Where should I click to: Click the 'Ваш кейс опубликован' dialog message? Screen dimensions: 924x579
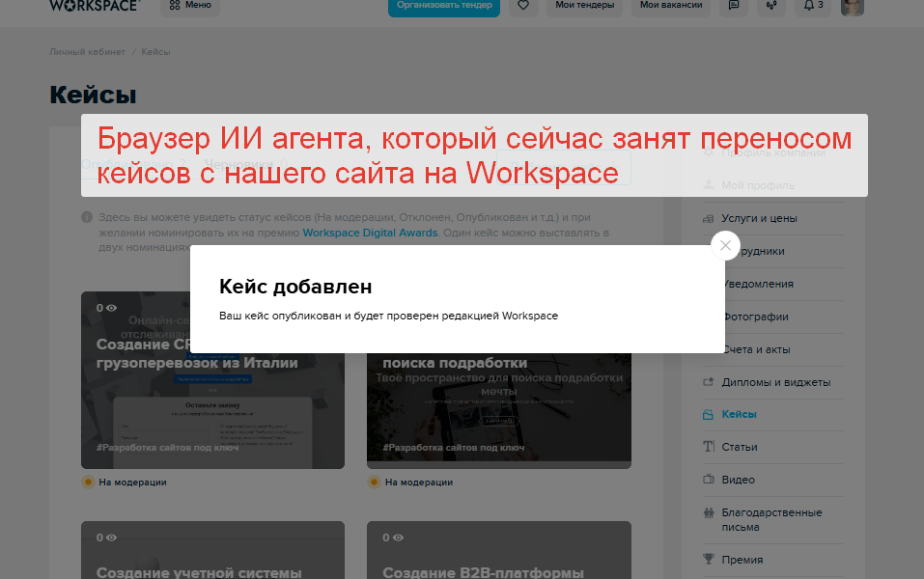click(x=388, y=317)
